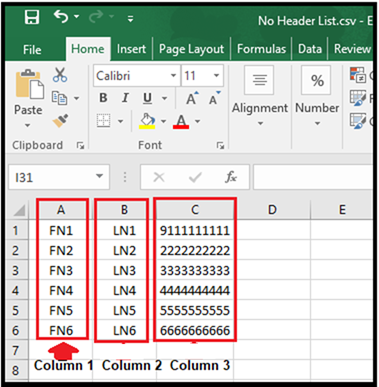The width and height of the screenshot is (379, 387).
Task: Click in the formula bar input
Action: [x=313, y=177]
